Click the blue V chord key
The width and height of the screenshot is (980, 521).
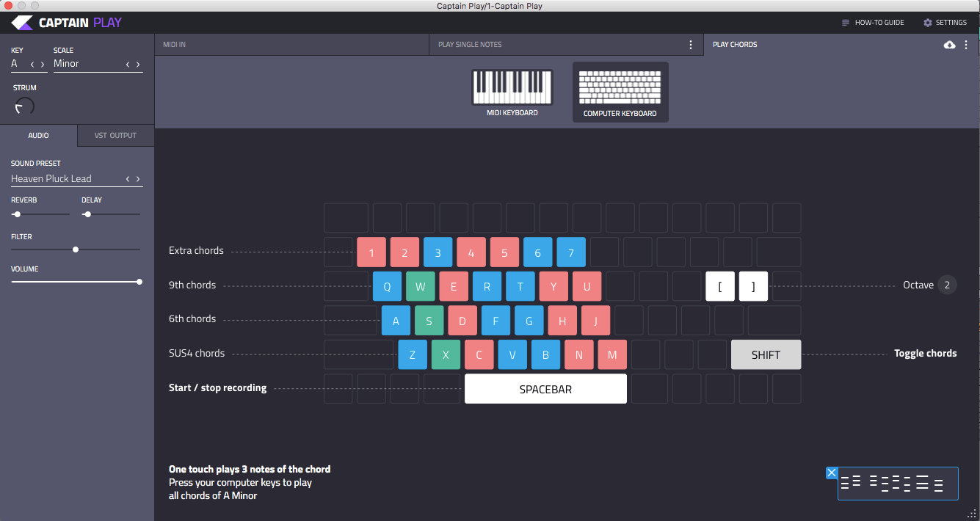(512, 354)
